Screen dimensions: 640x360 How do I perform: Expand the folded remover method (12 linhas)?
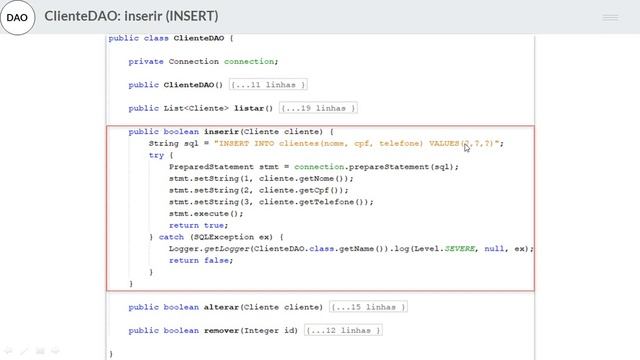coord(343,330)
